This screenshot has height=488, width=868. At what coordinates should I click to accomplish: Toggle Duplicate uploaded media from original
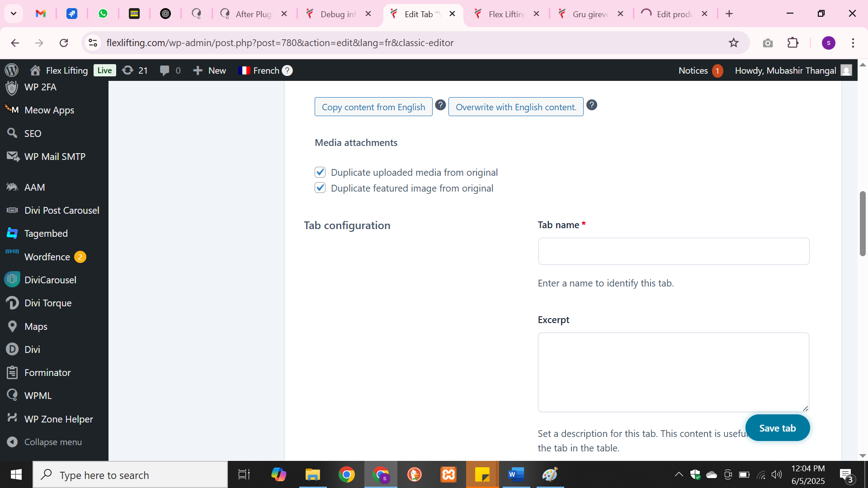320,172
